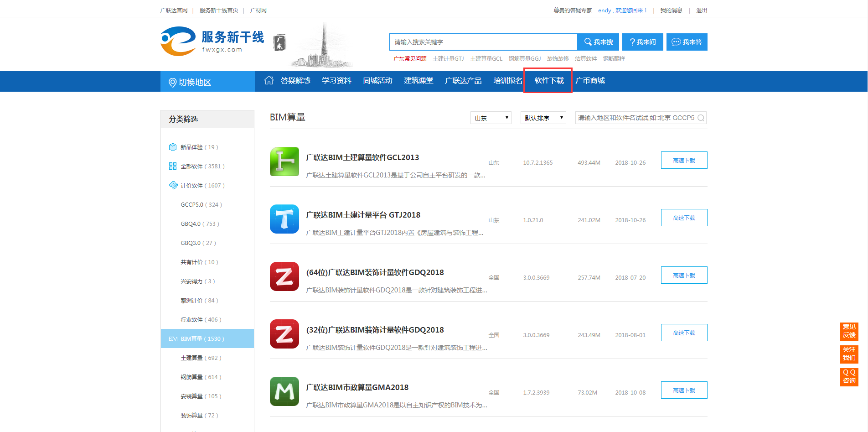The width and height of the screenshot is (868, 432).
Task: Click 高速下载 for GCL2013
Action: point(684,160)
